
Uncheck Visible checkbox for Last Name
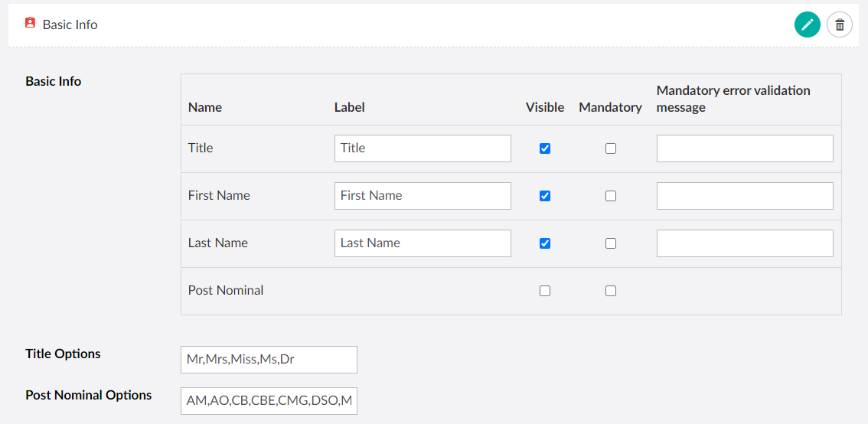545,243
